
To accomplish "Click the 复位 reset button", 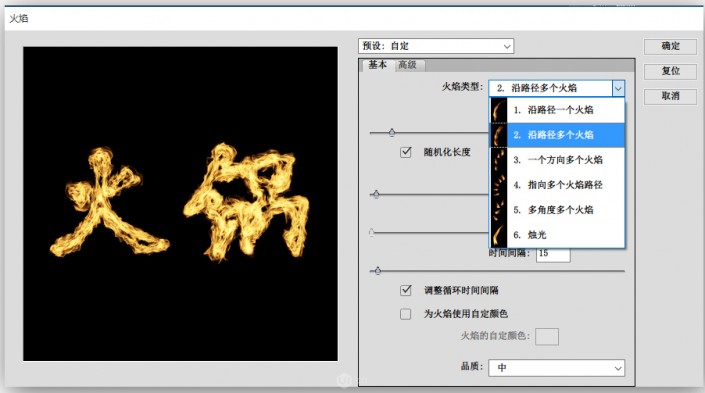I will 670,71.
